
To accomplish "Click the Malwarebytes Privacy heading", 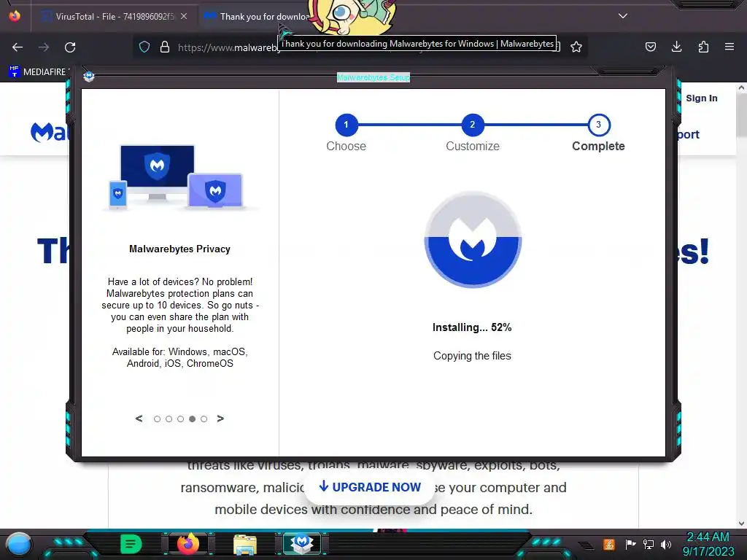I will click(179, 249).
